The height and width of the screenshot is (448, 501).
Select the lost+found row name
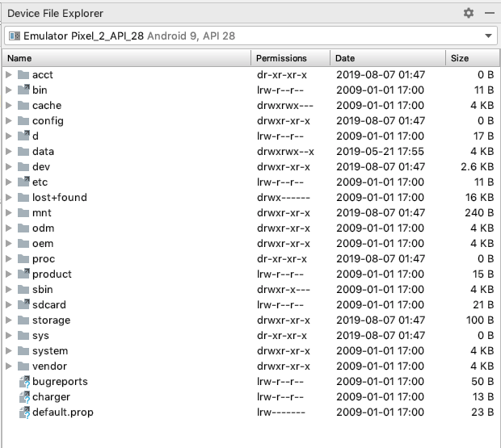tap(60, 197)
